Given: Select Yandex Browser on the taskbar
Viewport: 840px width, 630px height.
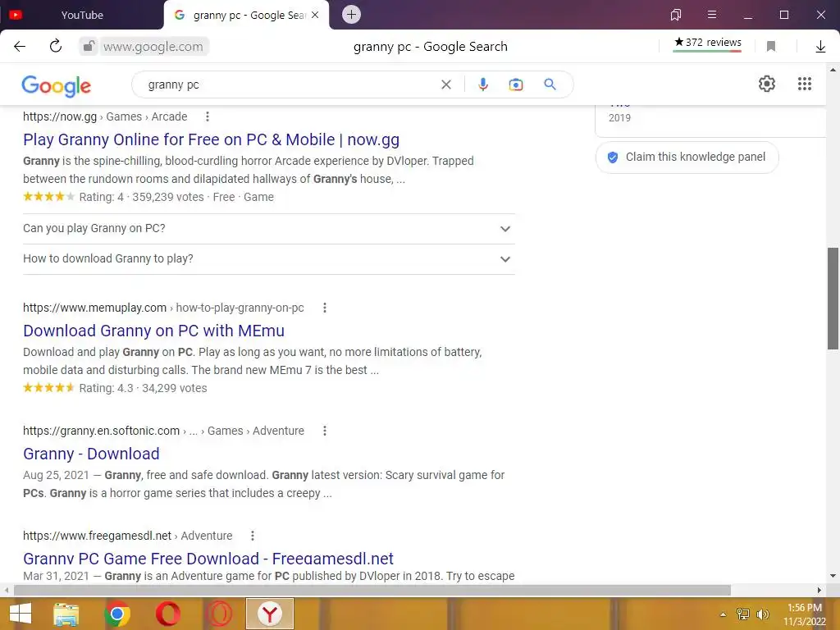Looking at the screenshot, I should [270, 614].
